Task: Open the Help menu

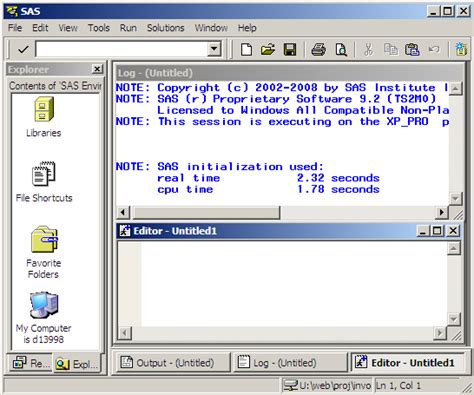Action: tap(247, 28)
